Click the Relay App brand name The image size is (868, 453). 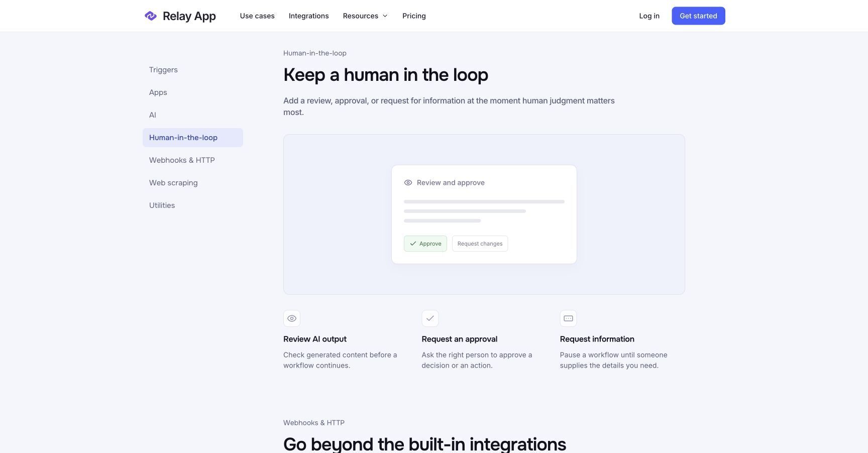[189, 16]
